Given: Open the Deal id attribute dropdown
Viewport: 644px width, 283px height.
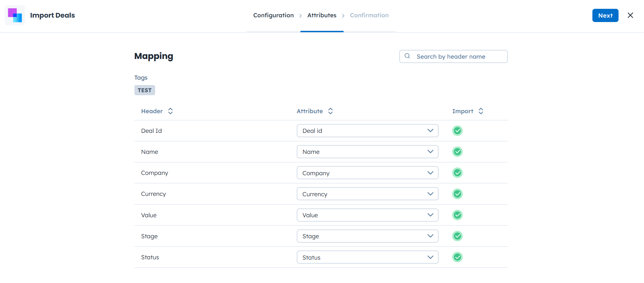Looking at the screenshot, I should click(367, 131).
